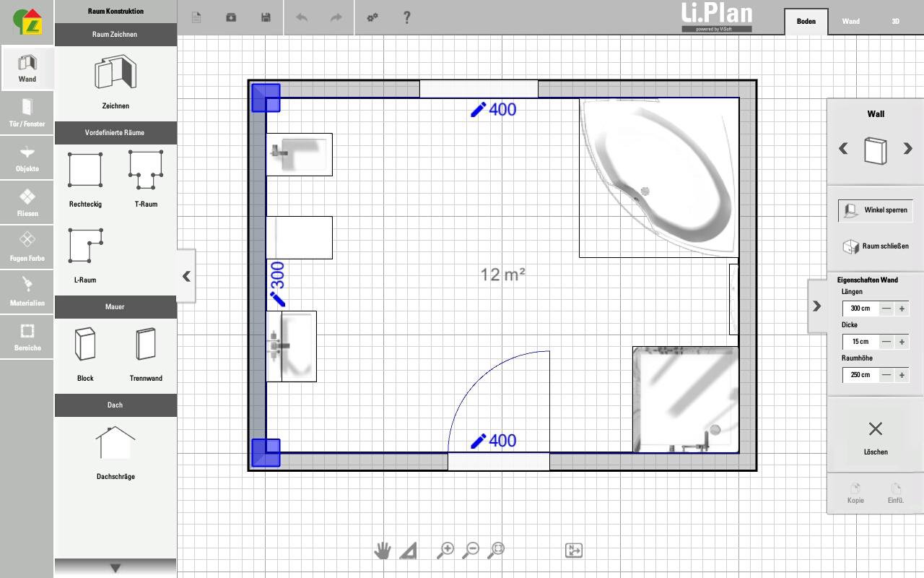Viewport: 924px width, 578px height.
Task: Click the zoom to fit icon
Action: click(496, 551)
